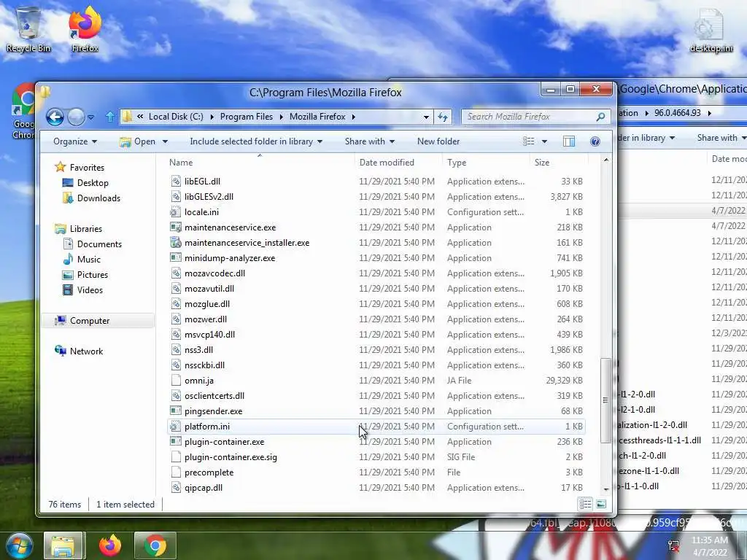The width and height of the screenshot is (747, 560).
Task: Open Include selected folder in library menu
Action: 256,141
